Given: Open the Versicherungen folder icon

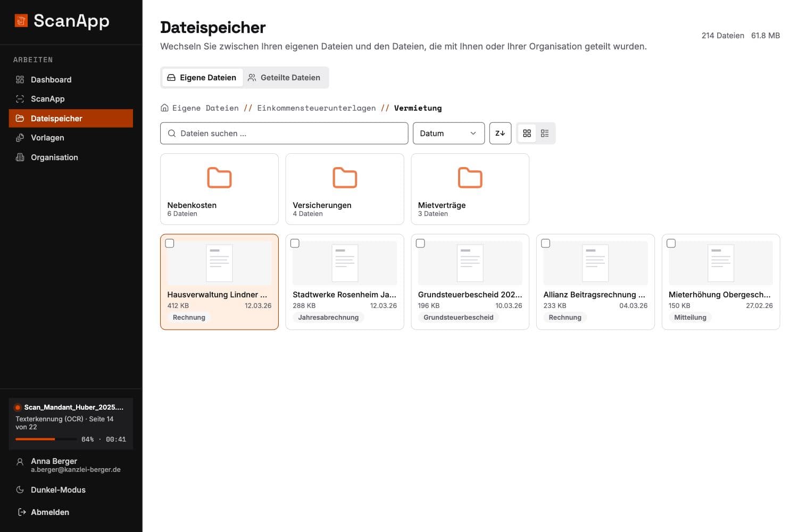Looking at the screenshot, I should (345, 178).
